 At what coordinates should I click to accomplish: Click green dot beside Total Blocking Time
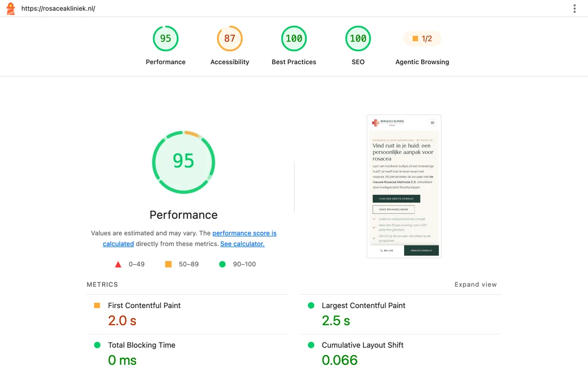tap(97, 345)
